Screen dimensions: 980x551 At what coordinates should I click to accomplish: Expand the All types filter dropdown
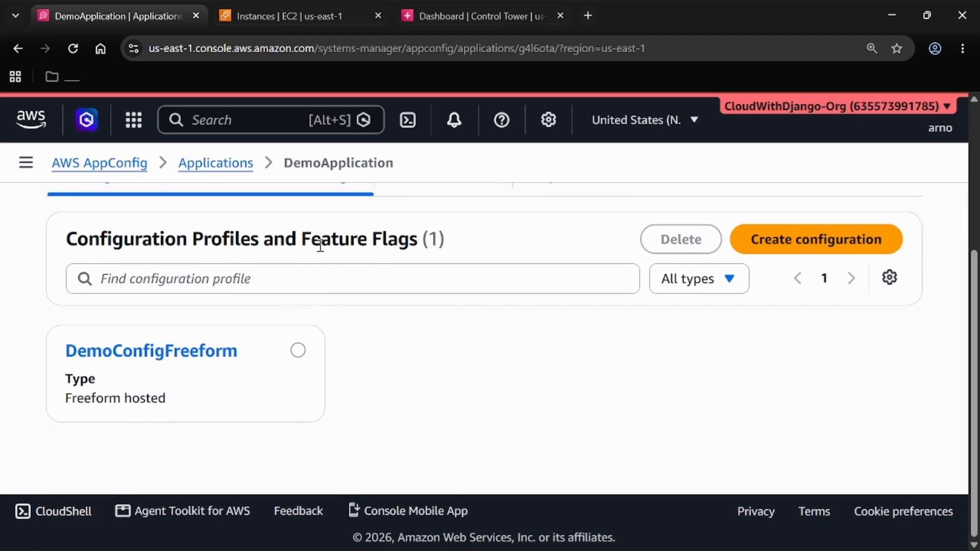tap(699, 279)
